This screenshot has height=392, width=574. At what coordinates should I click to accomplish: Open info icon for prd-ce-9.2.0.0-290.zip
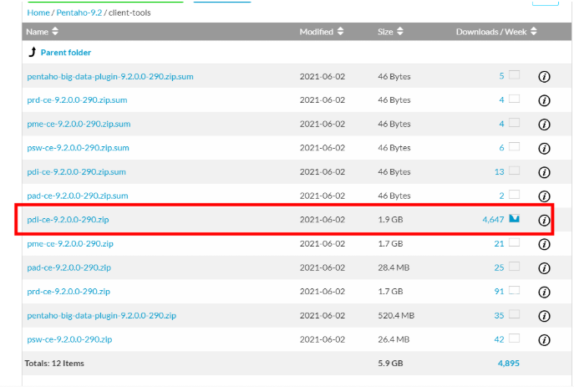pyautogui.click(x=544, y=292)
